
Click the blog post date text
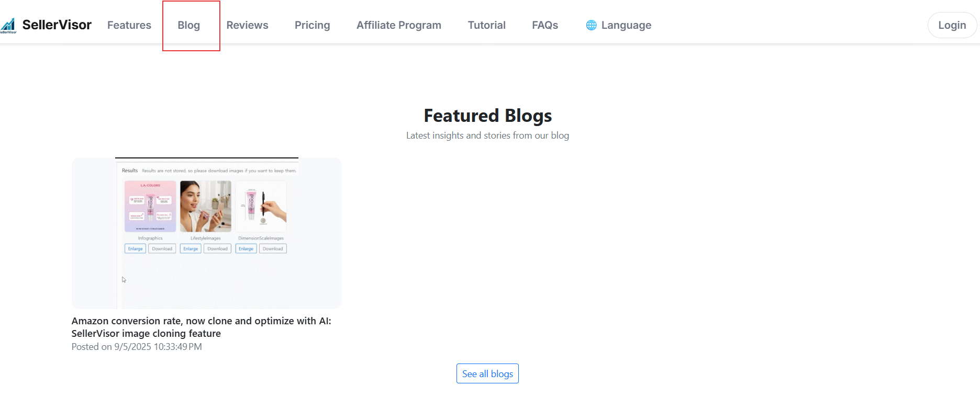point(137,347)
